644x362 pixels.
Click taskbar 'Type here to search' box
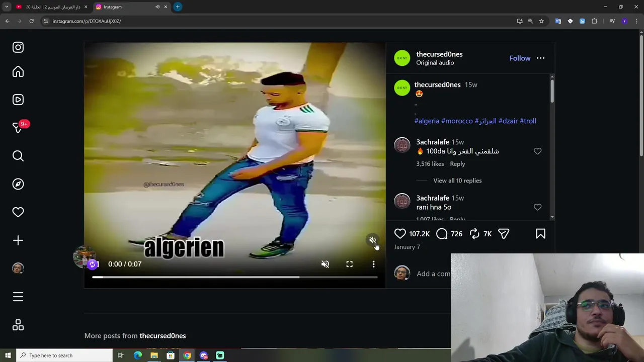64,355
